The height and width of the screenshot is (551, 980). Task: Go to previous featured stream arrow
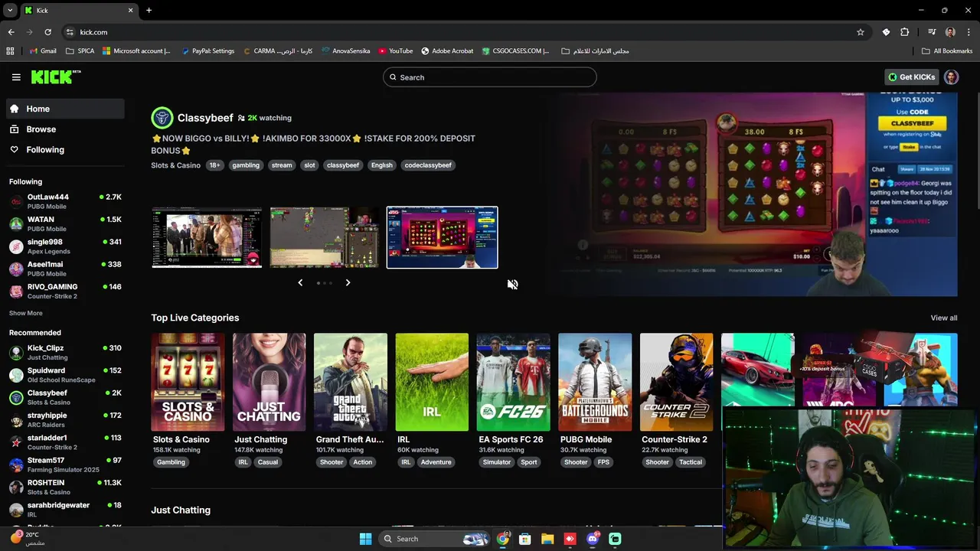(x=300, y=282)
